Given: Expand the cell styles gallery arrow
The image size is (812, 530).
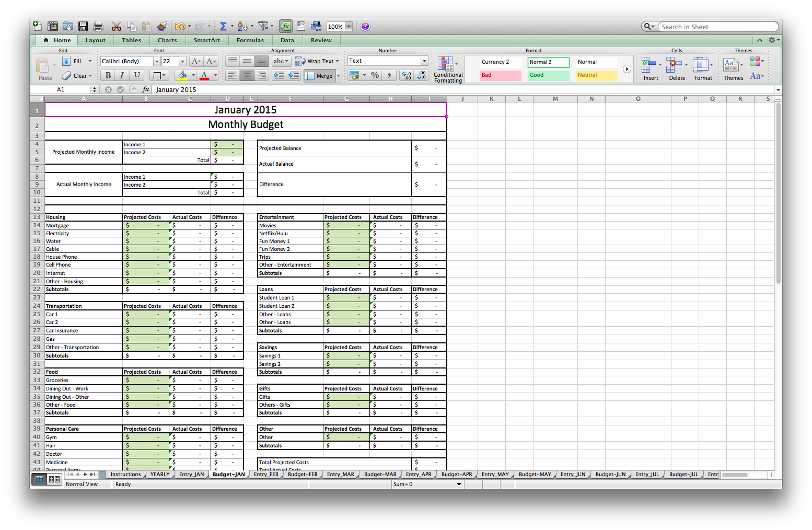Looking at the screenshot, I should point(627,69).
